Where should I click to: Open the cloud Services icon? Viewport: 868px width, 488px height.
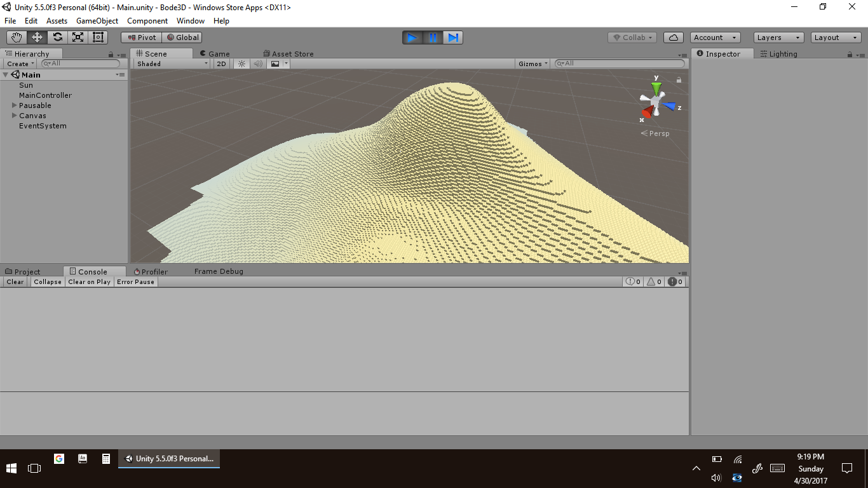click(674, 37)
